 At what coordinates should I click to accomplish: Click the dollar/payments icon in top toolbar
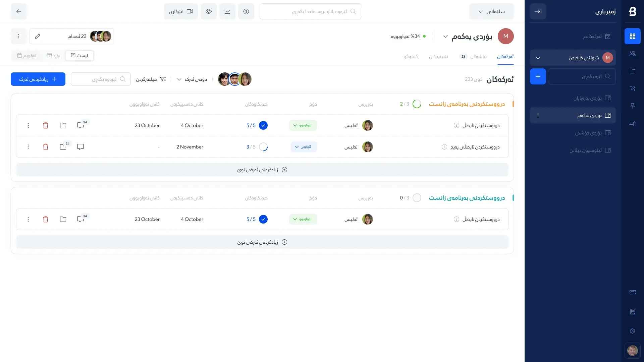tap(246, 11)
